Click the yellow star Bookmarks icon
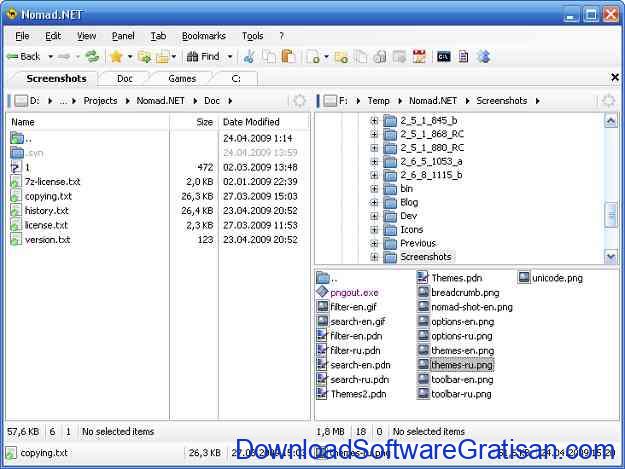The height and width of the screenshot is (469, 625). pyautogui.click(x=116, y=57)
